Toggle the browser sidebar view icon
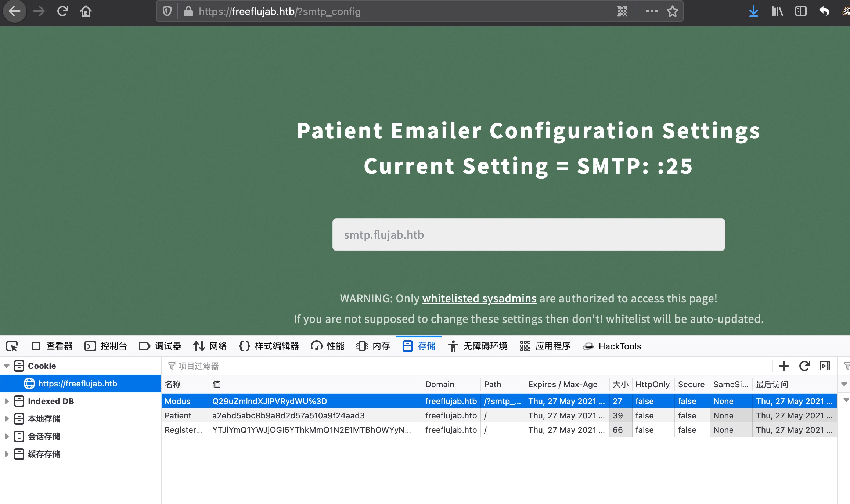This screenshot has height=504, width=850. [x=800, y=11]
